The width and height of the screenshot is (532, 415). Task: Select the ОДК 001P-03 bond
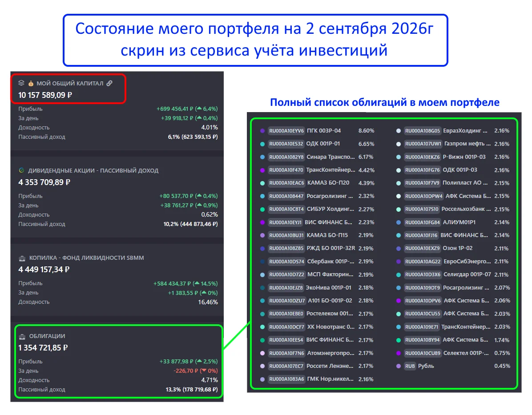pos(460,170)
